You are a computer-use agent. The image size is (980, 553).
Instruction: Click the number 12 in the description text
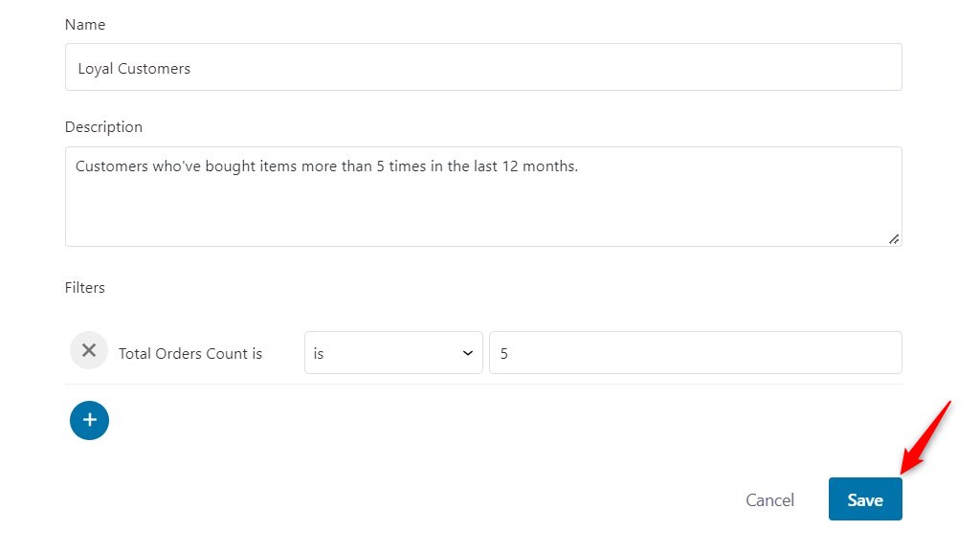point(510,166)
